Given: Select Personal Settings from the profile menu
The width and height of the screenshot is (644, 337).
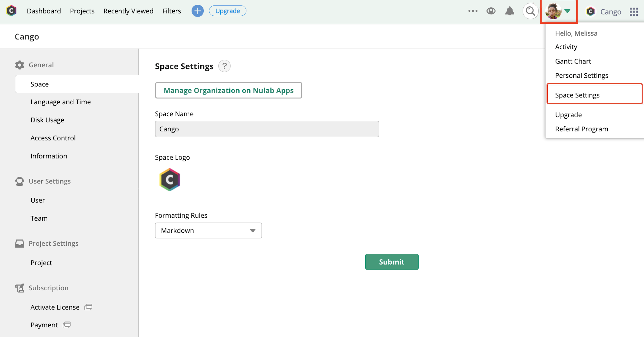Looking at the screenshot, I should (582, 76).
